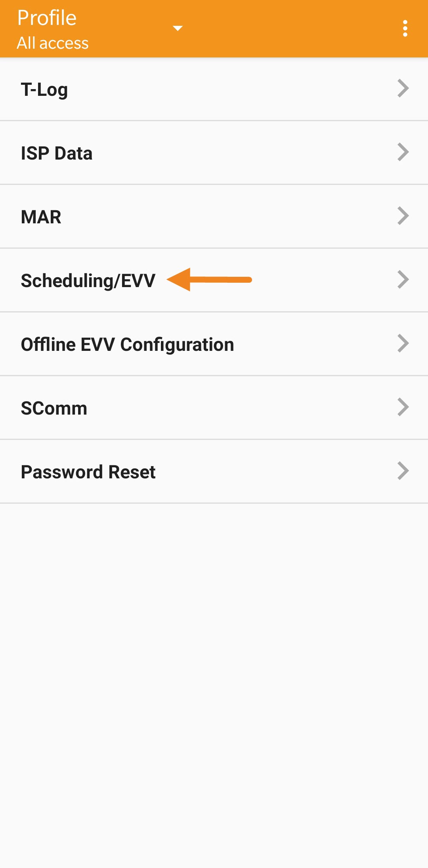
Task: Open Offline EVV Configuration
Action: pyautogui.click(x=127, y=345)
